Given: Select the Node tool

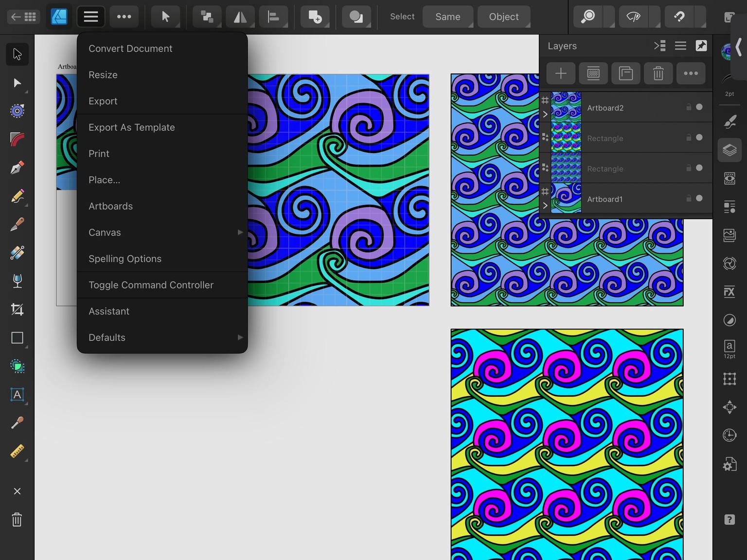Looking at the screenshot, I should 17,83.
